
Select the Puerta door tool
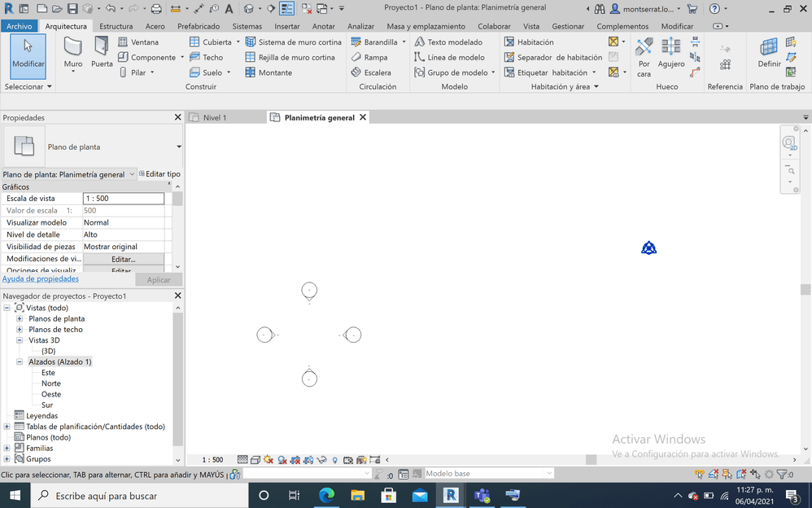(102, 54)
